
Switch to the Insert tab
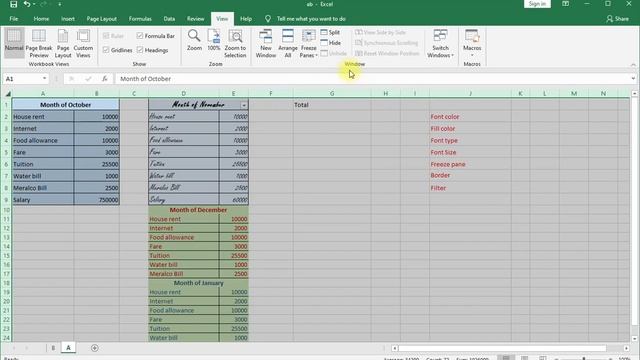[x=68, y=19]
